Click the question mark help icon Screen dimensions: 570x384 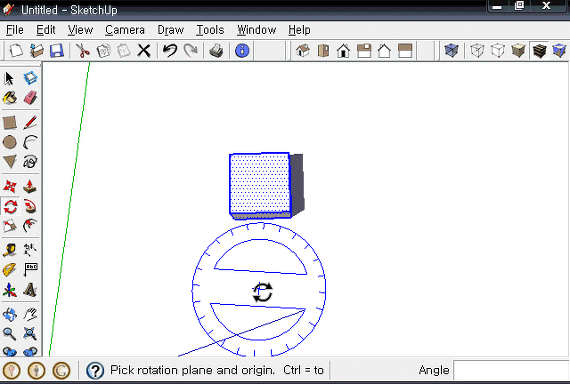click(x=95, y=371)
